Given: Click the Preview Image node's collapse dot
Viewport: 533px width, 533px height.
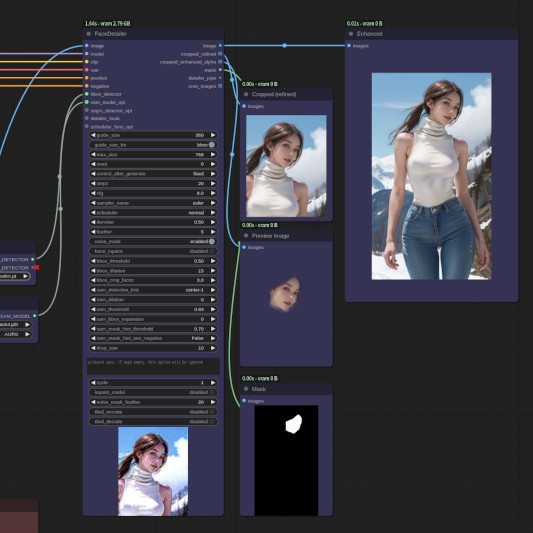Looking at the screenshot, I should click(246, 236).
